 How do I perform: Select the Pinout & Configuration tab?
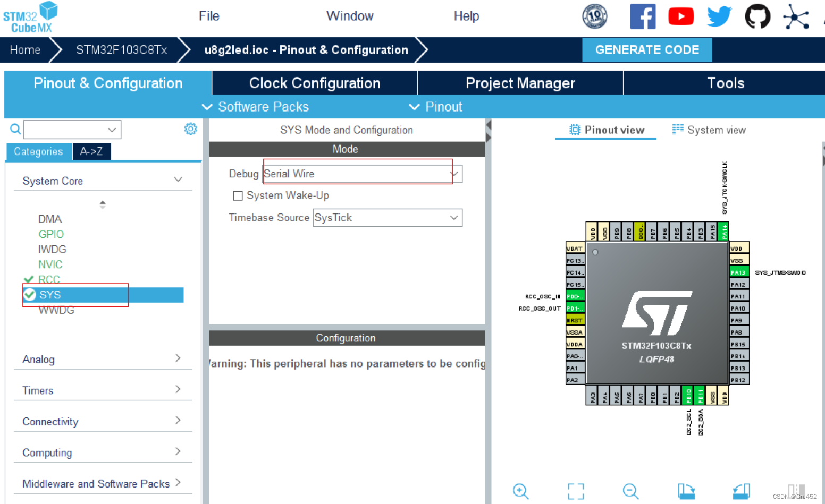pyautogui.click(x=108, y=83)
